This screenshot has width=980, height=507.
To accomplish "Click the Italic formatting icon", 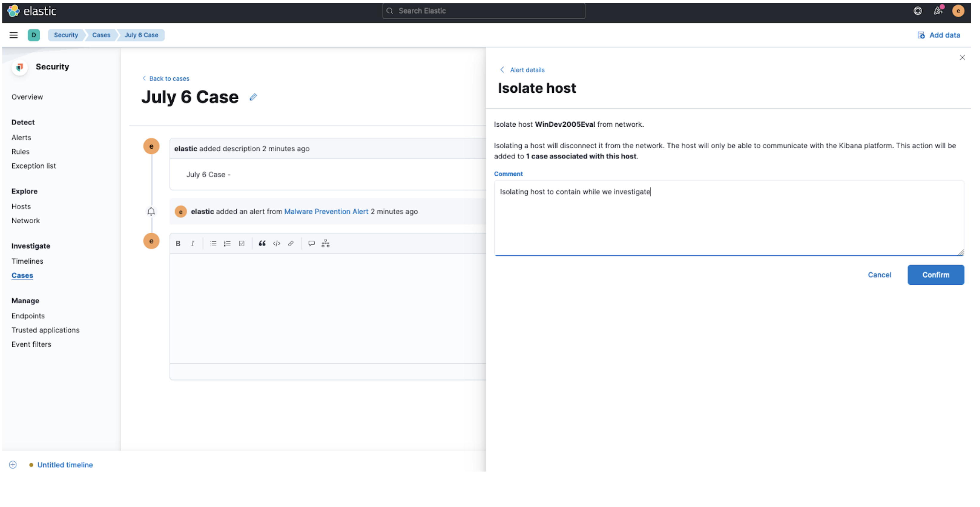I will [192, 243].
